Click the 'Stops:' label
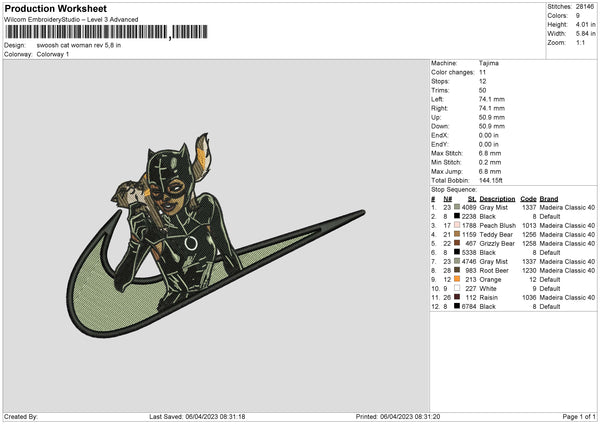The width and height of the screenshot is (600, 424). tap(440, 81)
